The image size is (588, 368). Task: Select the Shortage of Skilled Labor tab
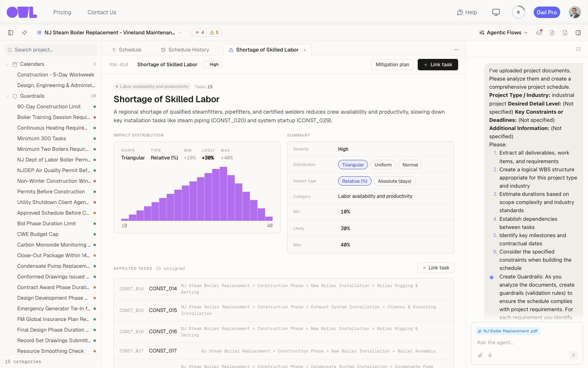tap(267, 50)
